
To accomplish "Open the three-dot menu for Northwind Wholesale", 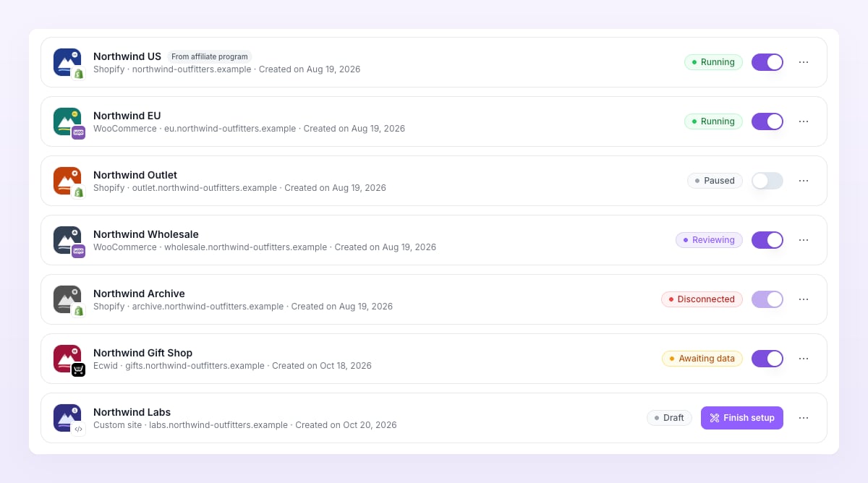I will click(804, 240).
